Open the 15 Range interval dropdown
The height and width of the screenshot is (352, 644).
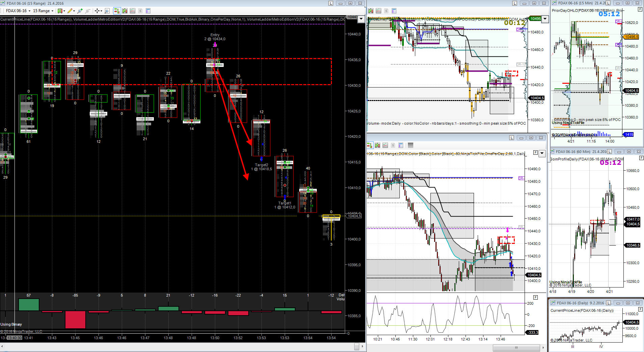pyautogui.click(x=43, y=11)
